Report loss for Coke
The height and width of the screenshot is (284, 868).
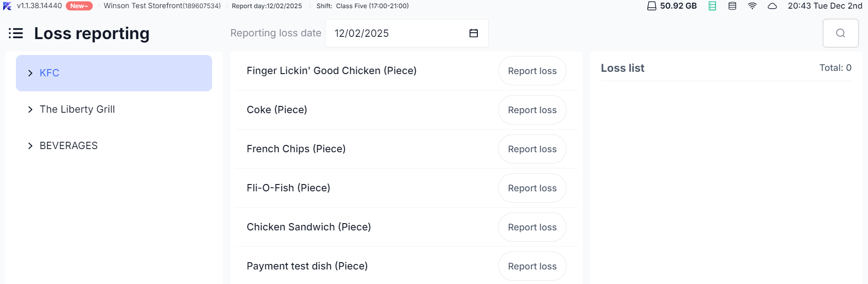pyautogui.click(x=532, y=110)
